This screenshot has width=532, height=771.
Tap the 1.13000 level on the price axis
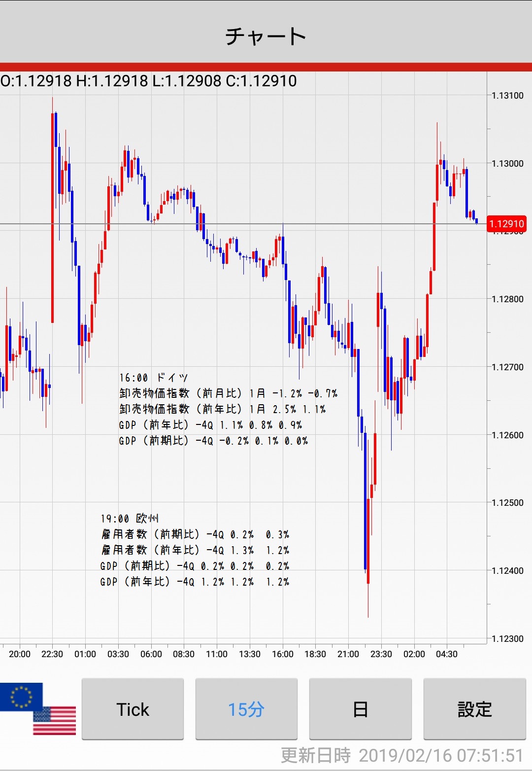(x=507, y=164)
